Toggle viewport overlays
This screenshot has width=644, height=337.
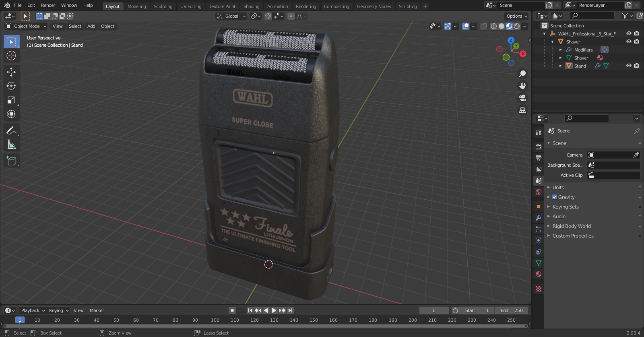[466, 26]
